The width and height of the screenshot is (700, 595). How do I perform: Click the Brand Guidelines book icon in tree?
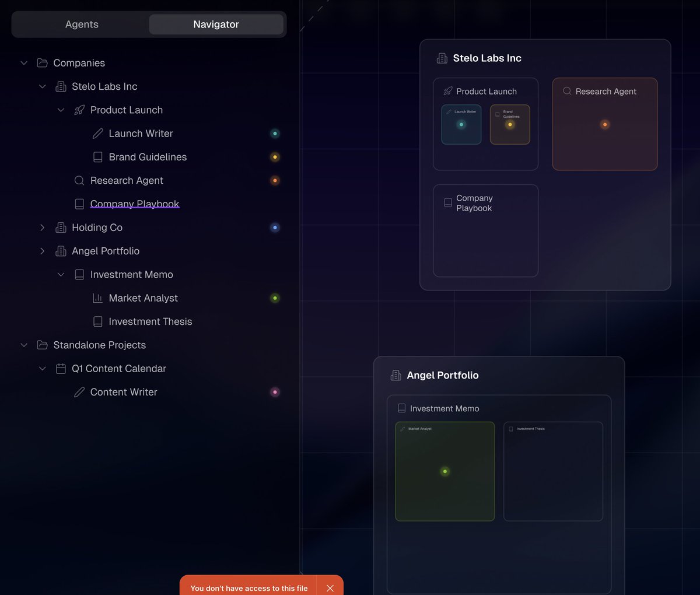tap(98, 157)
